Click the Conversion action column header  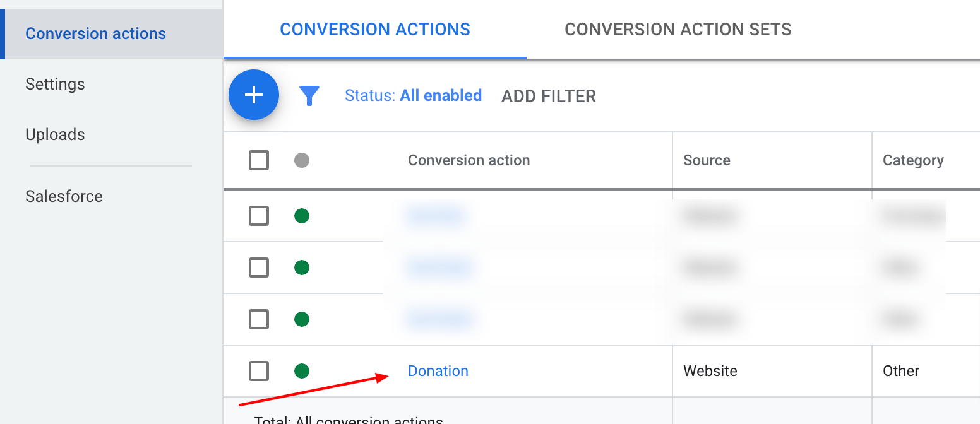click(x=469, y=160)
